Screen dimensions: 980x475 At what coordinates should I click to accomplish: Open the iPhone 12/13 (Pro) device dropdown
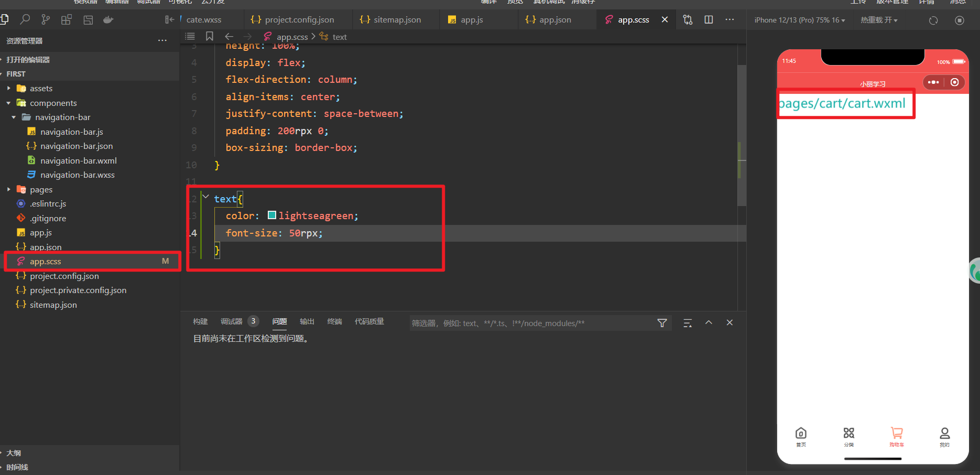tap(799, 20)
